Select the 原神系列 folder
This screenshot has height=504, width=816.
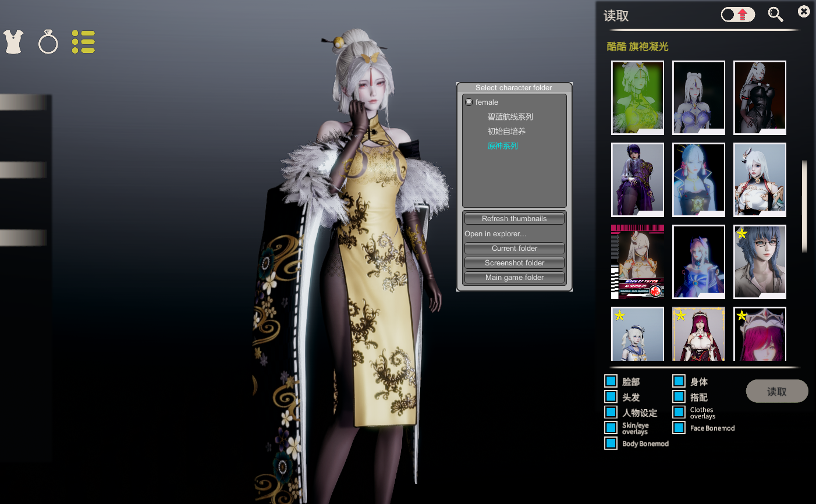502,145
